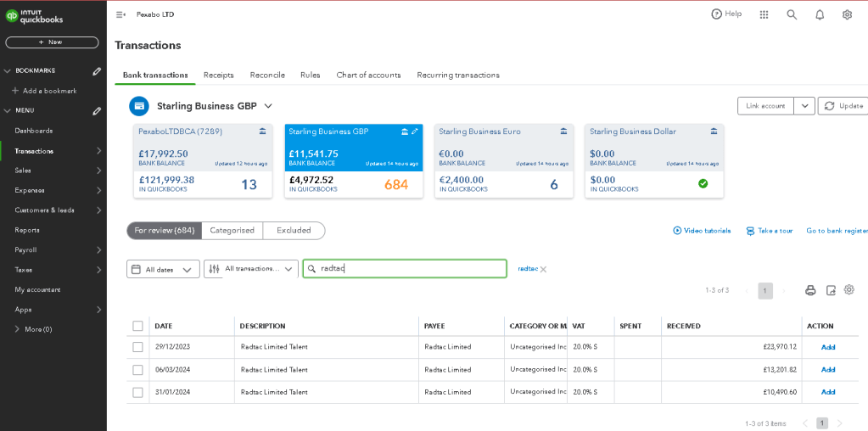The height and width of the screenshot is (431, 868).
Task: Collapse the BOOKMARKS section
Action: tap(7, 70)
